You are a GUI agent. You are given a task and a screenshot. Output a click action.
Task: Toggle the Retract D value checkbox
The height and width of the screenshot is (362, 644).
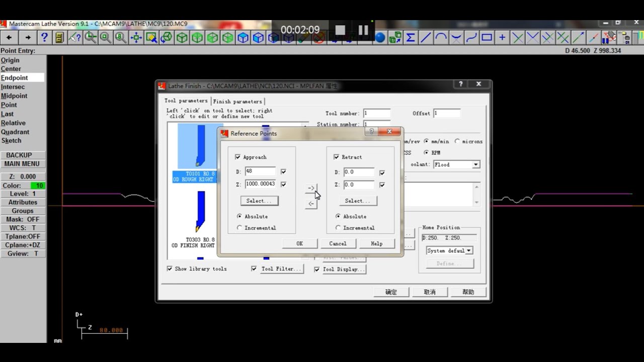382,172
